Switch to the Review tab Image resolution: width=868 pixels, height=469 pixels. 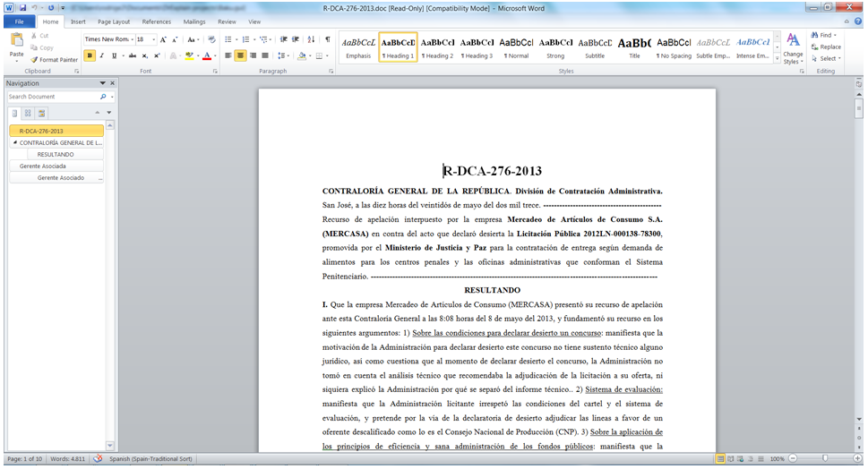227,21
